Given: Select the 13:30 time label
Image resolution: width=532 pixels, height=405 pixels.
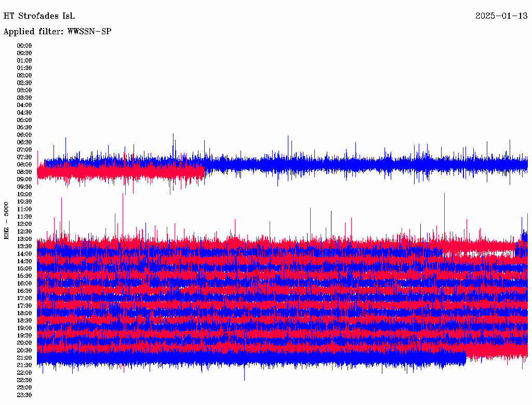Looking at the screenshot, I should pos(24,247).
